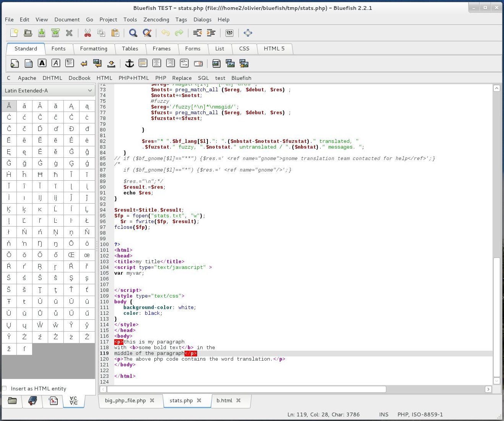Click the Save As toolbar icon

click(55, 33)
